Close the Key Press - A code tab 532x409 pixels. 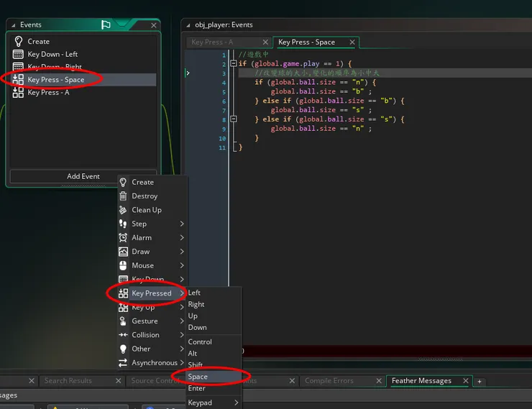coord(265,42)
